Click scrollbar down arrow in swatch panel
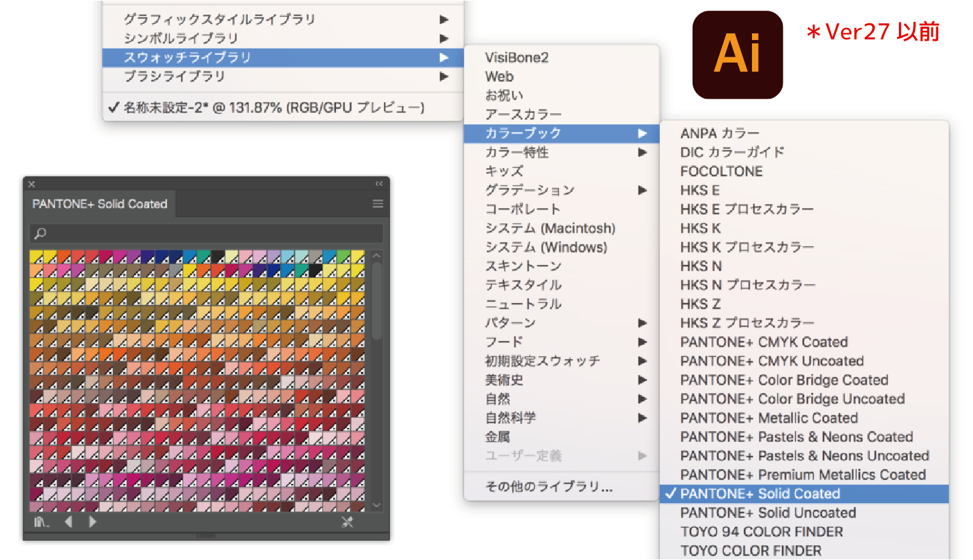 click(377, 505)
